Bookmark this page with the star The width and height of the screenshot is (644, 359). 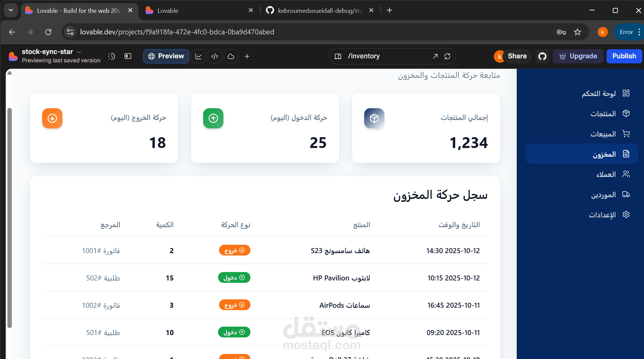pyautogui.click(x=578, y=32)
